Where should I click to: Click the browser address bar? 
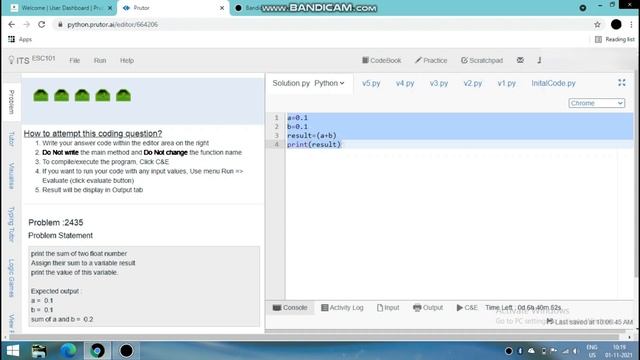pos(322,24)
